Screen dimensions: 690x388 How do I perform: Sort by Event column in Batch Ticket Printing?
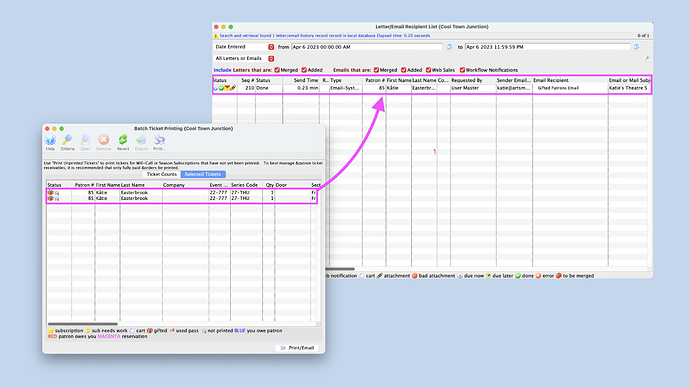point(219,185)
